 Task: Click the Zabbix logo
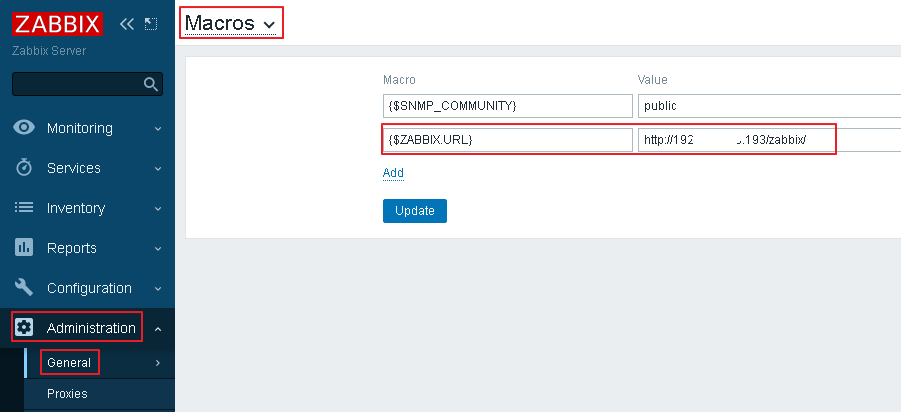pyautogui.click(x=57, y=25)
